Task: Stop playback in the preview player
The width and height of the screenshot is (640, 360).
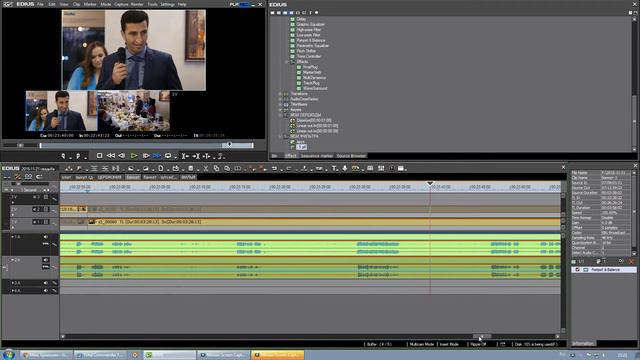Action: point(99,156)
